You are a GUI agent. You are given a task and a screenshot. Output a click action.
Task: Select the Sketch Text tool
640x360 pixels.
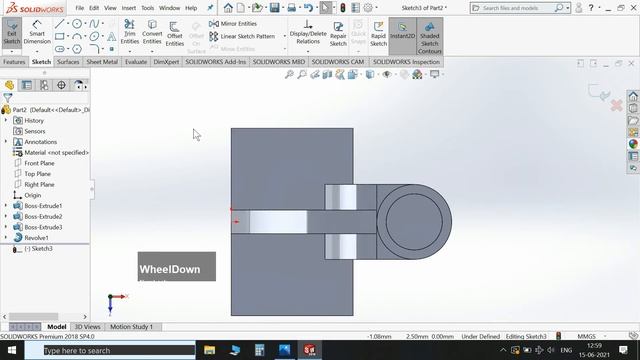point(111,37)
